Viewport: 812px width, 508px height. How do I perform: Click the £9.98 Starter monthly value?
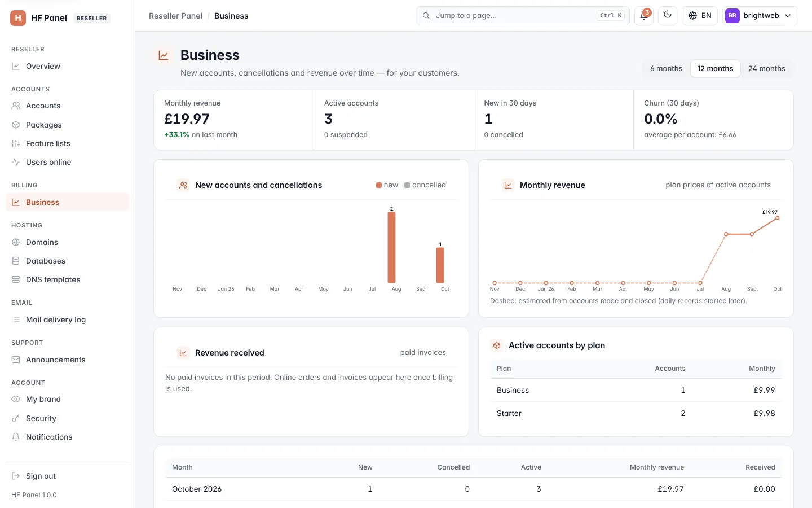click(764, 413)
